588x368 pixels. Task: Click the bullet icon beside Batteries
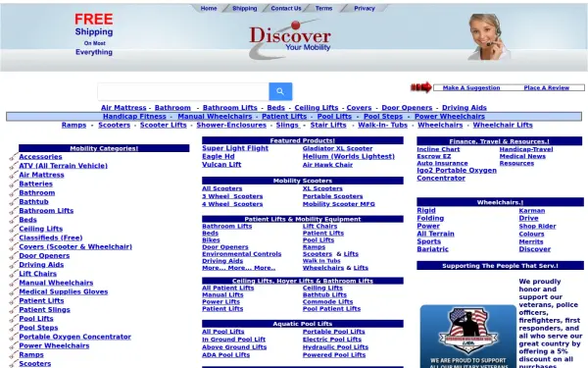click(14, 184)
